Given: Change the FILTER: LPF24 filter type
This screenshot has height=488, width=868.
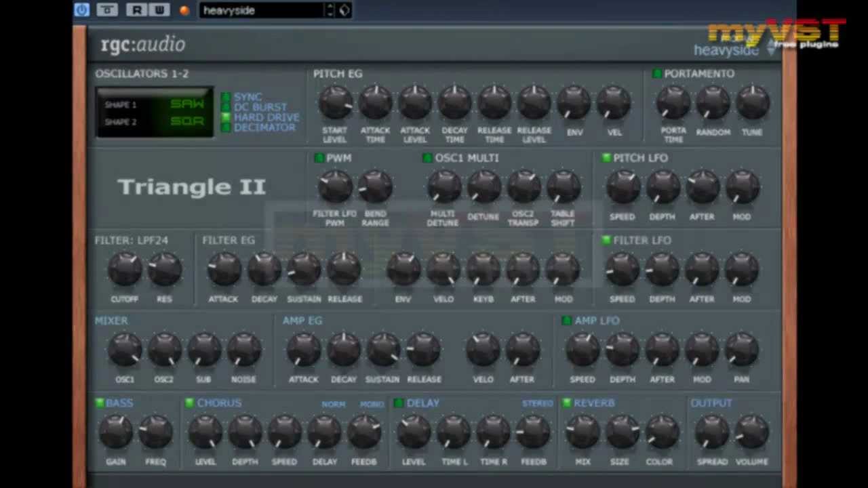Looking at the screenshot, I should click(132, 240).
